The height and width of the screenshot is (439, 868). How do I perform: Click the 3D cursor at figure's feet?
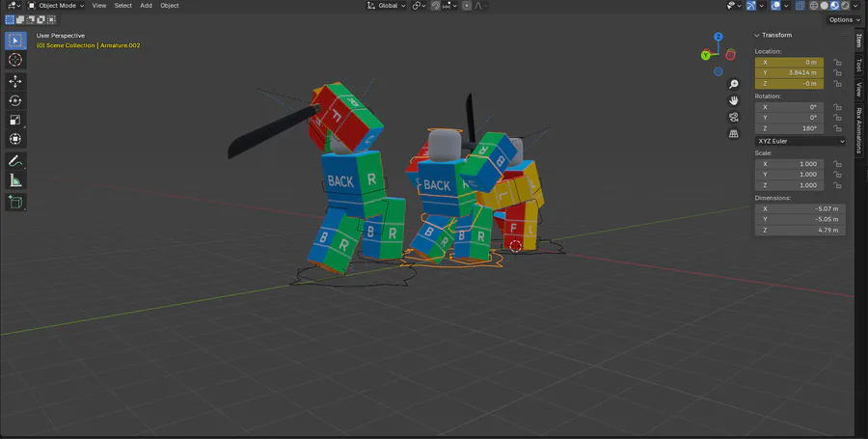click(515, 246)
